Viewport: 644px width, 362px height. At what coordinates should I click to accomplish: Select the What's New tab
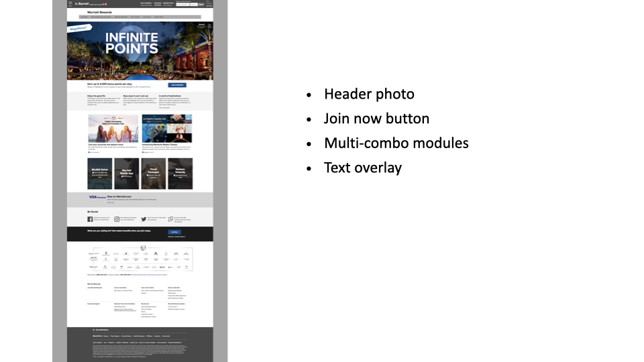[159, 17]
